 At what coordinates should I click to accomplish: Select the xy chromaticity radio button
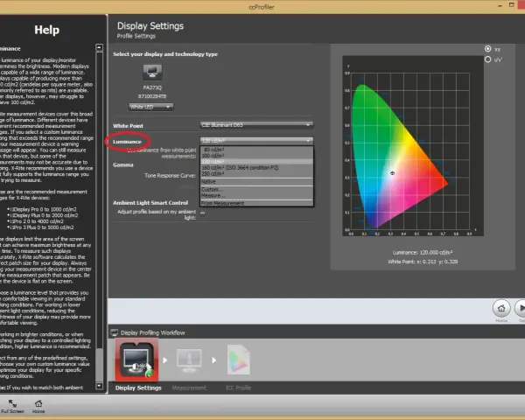pos(488,49)
